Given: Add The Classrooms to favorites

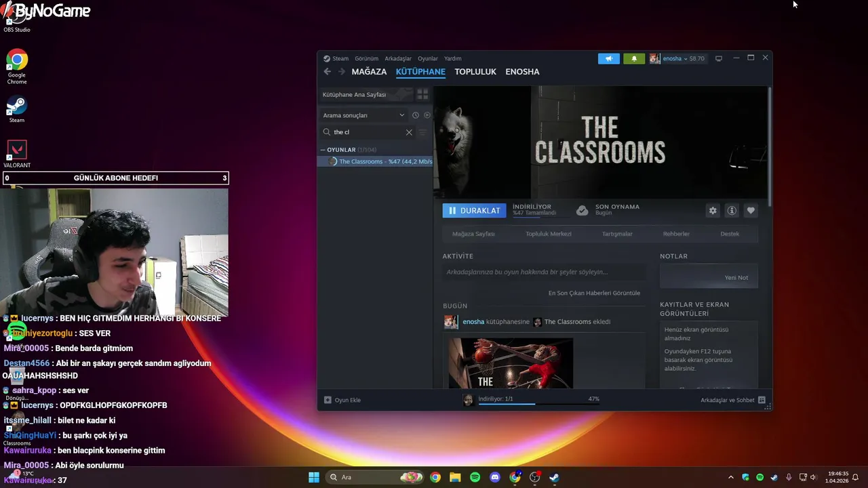Looking at the screenshot, I should pyautogui.click(x=751, y=211).
